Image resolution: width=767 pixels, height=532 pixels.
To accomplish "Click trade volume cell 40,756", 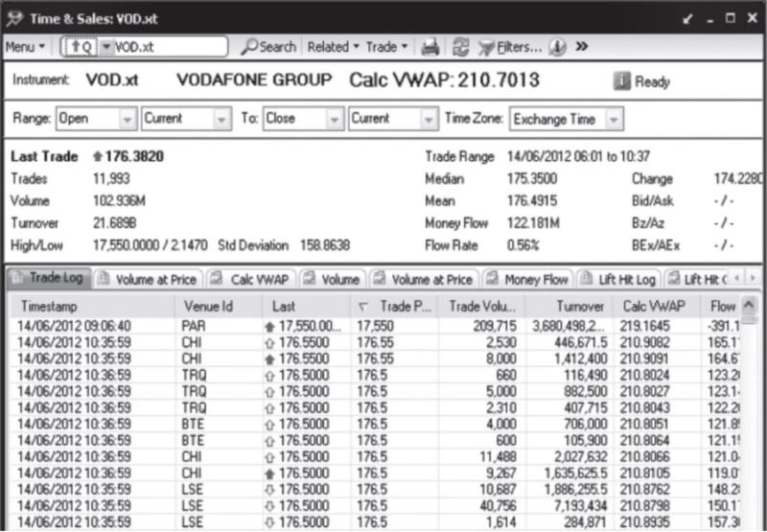I will point(498,505).
